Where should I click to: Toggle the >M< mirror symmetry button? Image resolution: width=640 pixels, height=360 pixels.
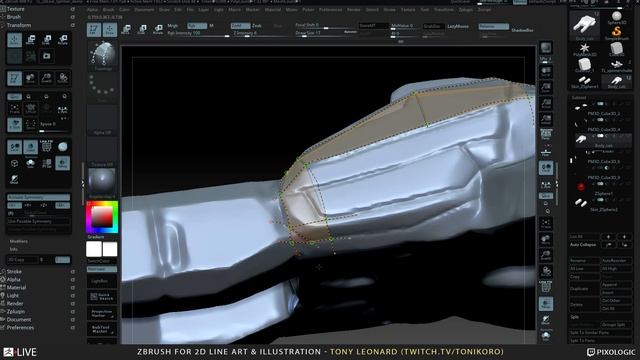pyautogui.click(x=62, y=205)
